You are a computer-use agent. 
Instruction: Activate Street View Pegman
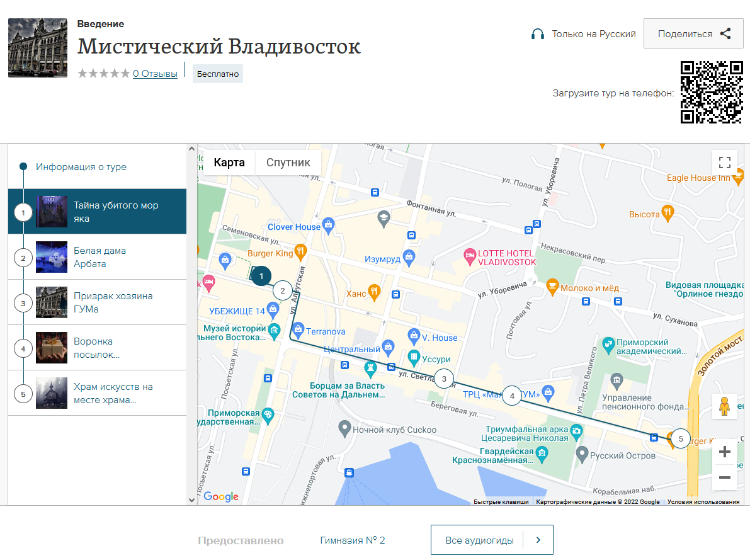coord(724,406)
